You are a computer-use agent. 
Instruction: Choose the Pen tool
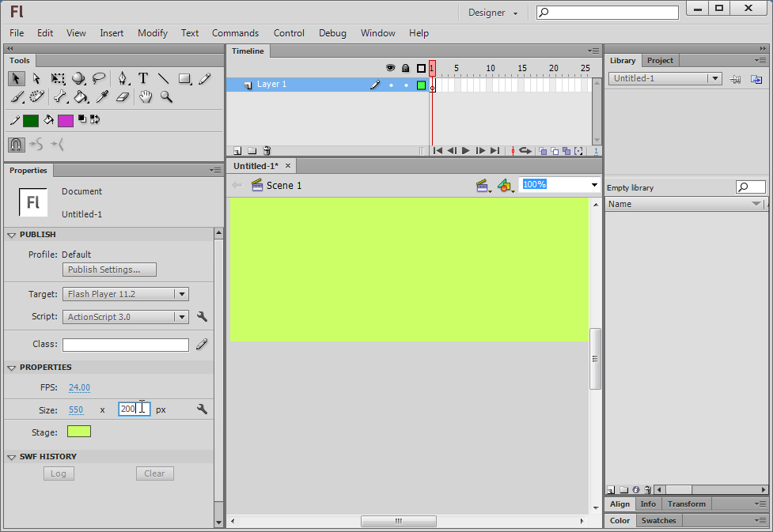coord(123,78)
